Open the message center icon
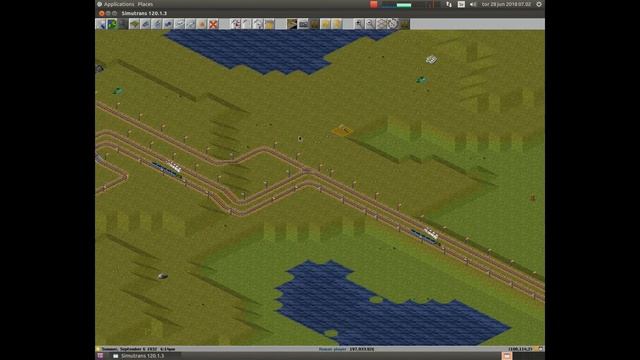640x360 pixels. click(x=258, y=24)
